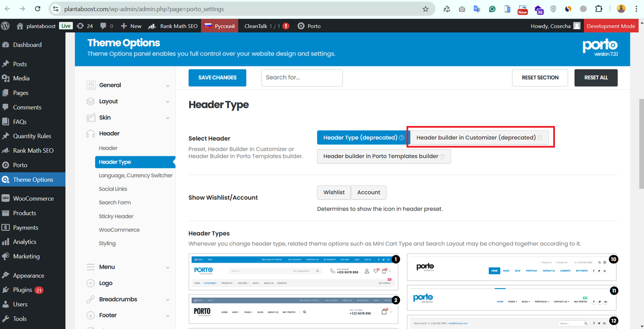Screen dimensions: 644x329
Task: Click help icon on Porto Templates builder option
Action: [442, 157]
